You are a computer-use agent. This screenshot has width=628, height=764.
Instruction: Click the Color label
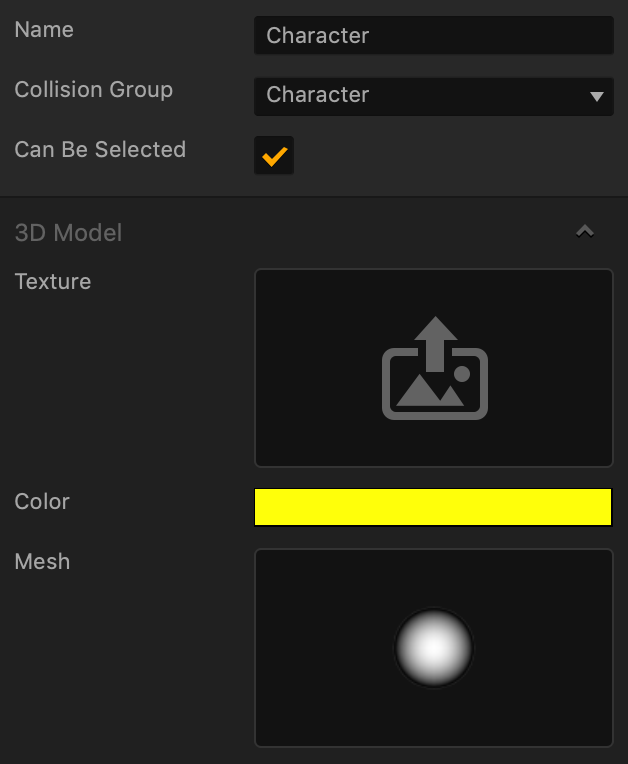tap(42, 502)
